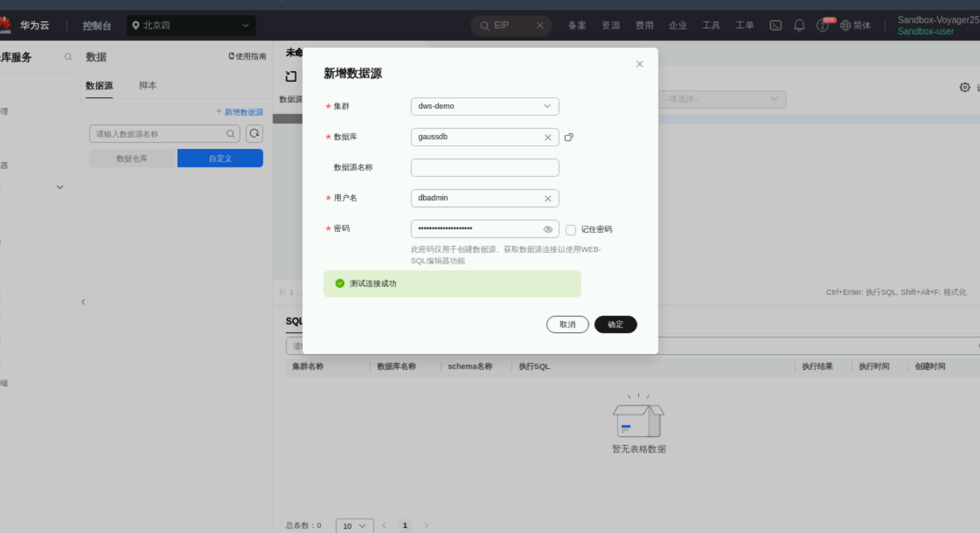Clear the 数据库 gaussdb field
The width and height of the screenshot is (980, 533).
coord(547,138)
